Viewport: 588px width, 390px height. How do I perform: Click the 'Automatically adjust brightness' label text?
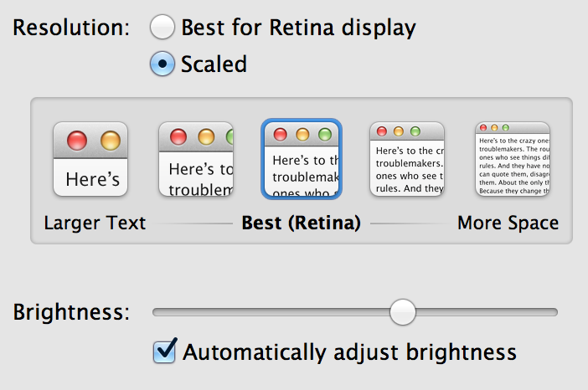(349, 352)
